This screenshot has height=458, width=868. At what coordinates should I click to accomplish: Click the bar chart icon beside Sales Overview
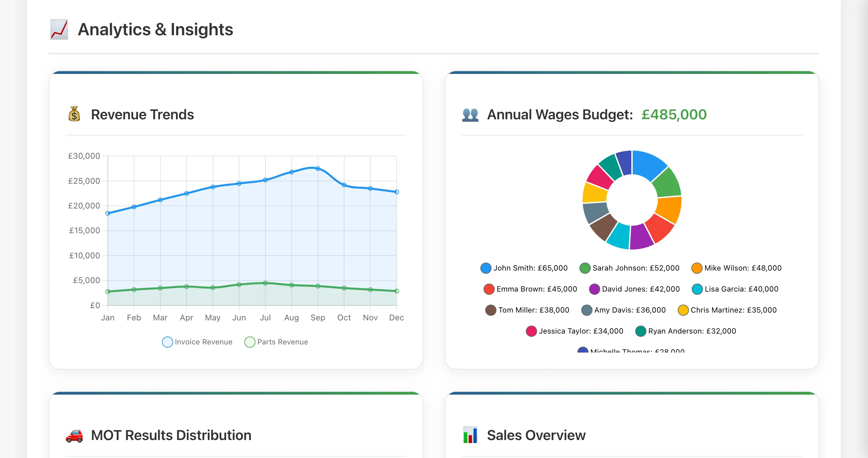pyautogui.click(x=470, y=435)
